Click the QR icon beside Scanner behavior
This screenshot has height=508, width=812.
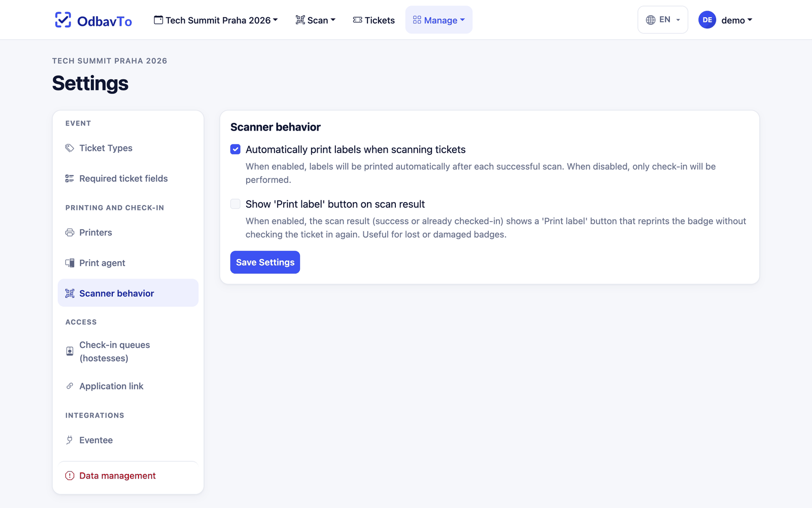click(70, 293)
